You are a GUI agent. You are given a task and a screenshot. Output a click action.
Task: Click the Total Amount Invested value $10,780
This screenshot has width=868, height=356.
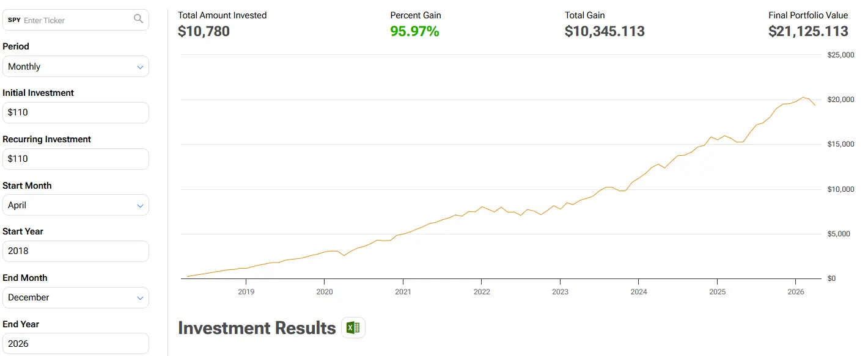click(x=204, y=31)
